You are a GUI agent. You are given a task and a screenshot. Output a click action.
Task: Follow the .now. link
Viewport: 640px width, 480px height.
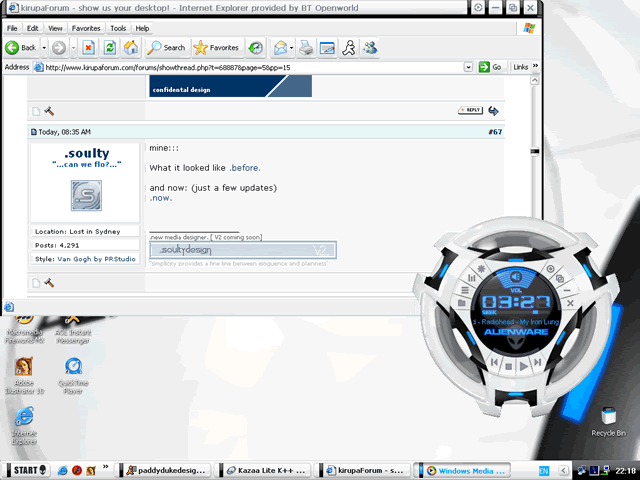coord(161,198)
